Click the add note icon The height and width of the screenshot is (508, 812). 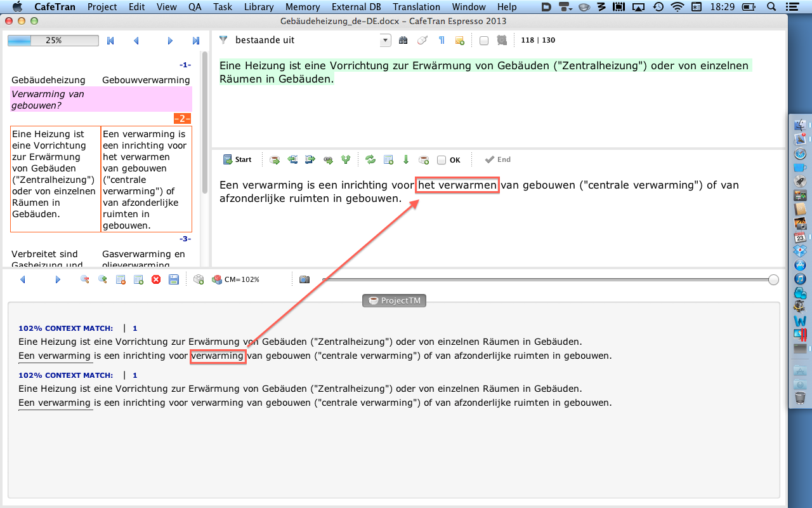[x=460, y=41]
